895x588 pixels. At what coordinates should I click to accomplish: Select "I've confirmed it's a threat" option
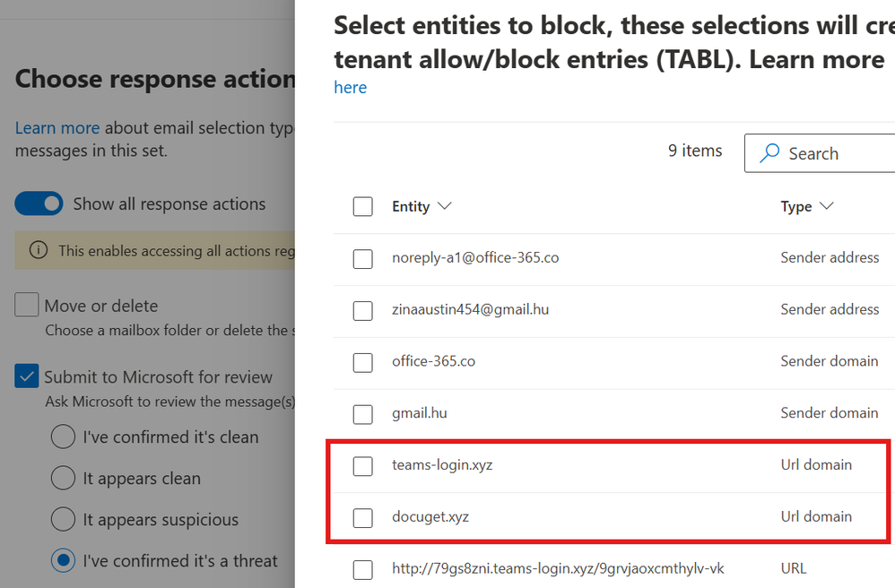point(63,561)
